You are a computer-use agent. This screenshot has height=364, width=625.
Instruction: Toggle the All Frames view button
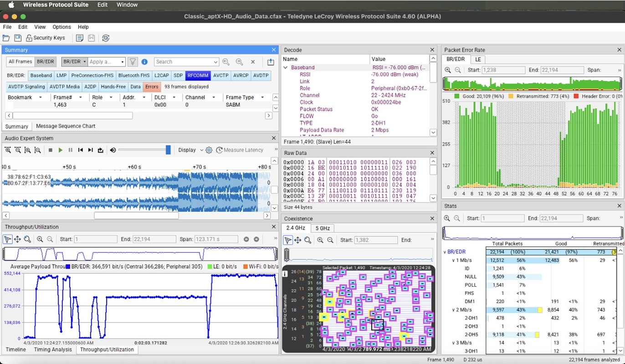[20, 62]
